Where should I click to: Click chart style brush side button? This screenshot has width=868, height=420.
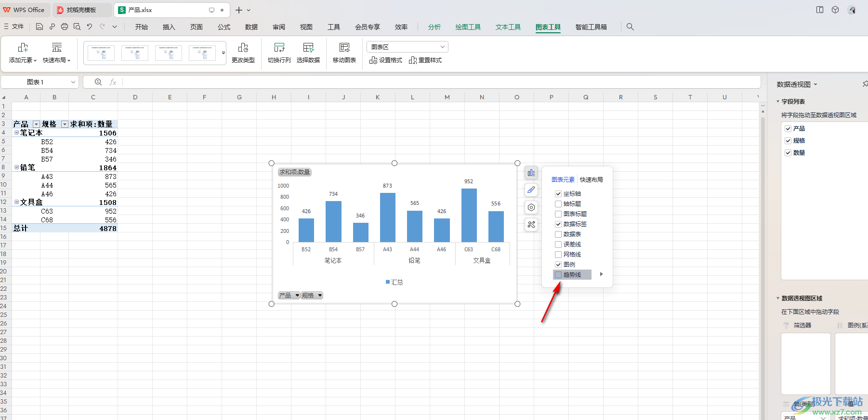531,190
